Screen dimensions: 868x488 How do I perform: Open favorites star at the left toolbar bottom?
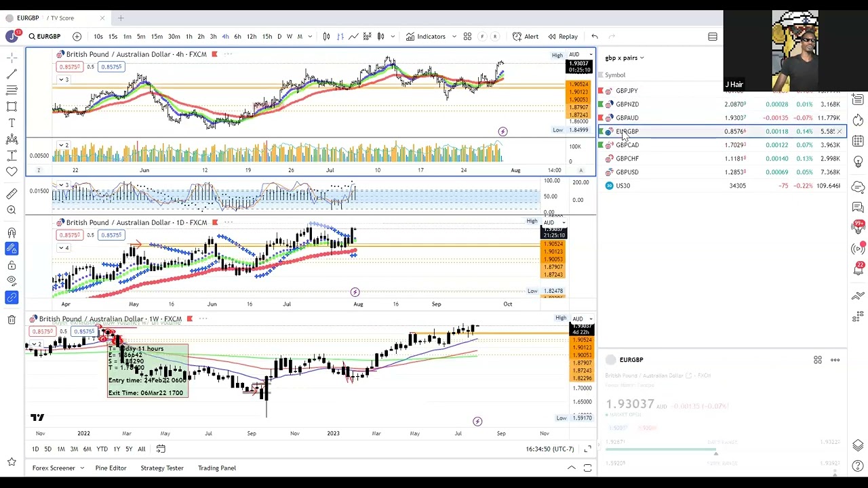tap(12, 462)
